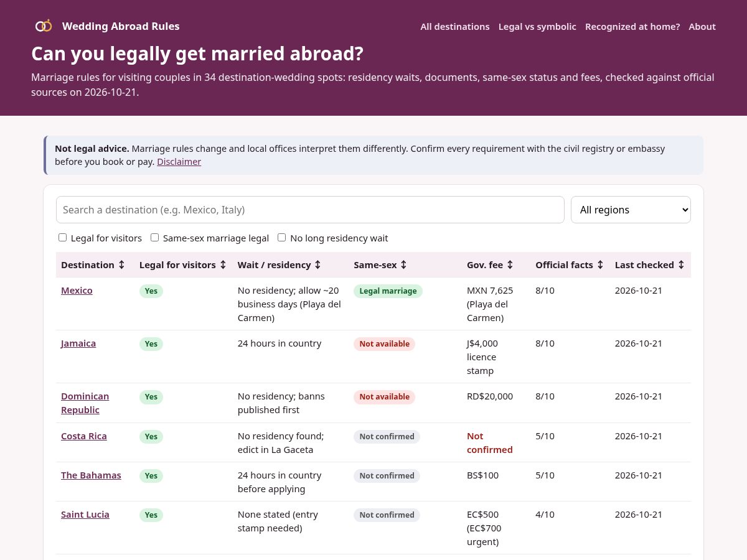Viewport: 747px width, 560px height.
Task: Click the page heading Can you legally get married abroad?
Action: pos(197,54)
